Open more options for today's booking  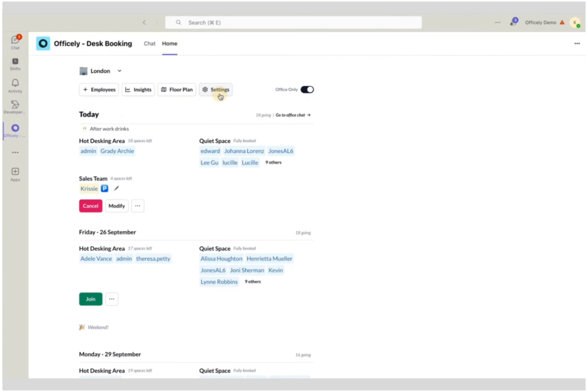click(x=137, y=206)
